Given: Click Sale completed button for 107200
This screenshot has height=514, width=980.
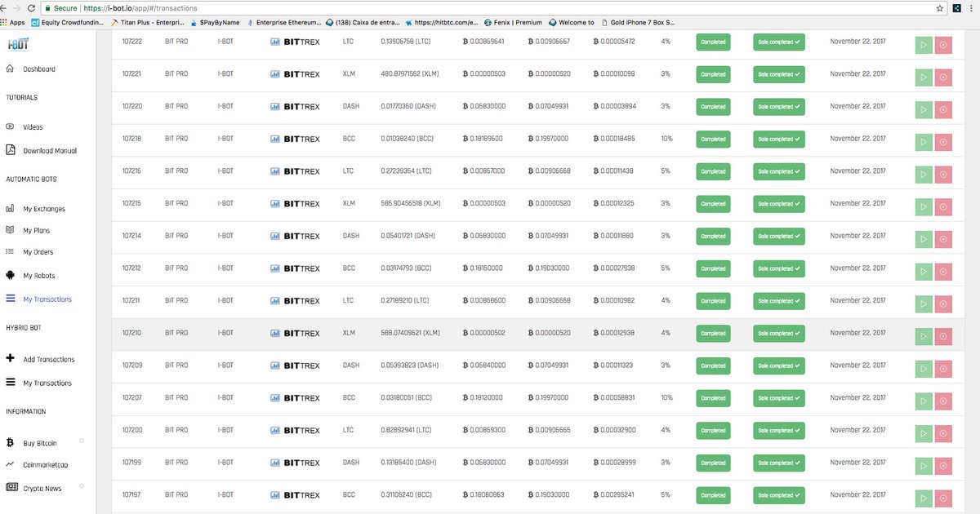Looking at the screenshot, I should (778, 430).
